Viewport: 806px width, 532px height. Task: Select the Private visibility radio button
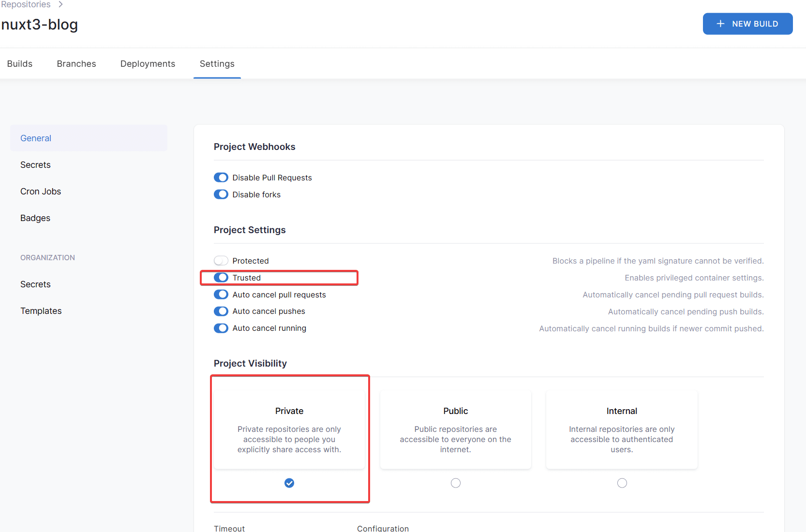[289, 483]
